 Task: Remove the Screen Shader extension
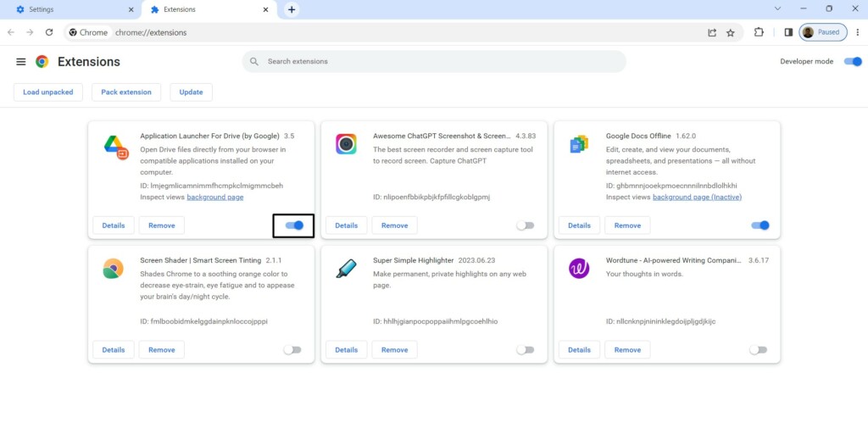161,350
